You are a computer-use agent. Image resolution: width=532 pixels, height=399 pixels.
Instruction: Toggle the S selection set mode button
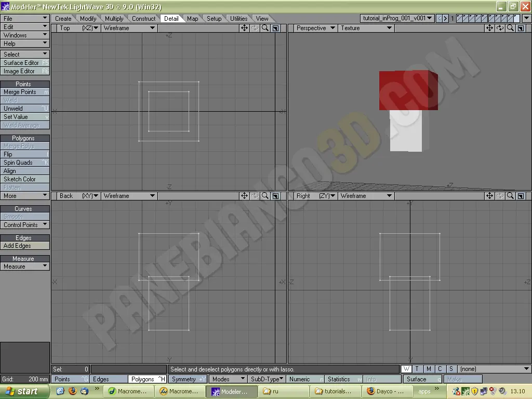[451, 369]
